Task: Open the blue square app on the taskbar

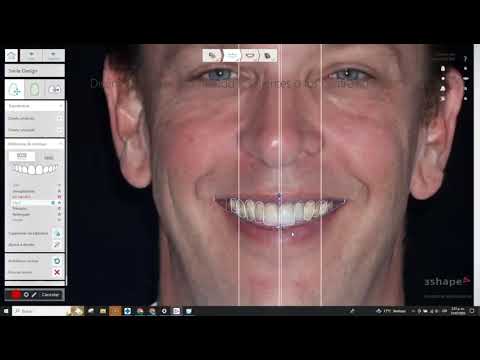Action: click(x=128, y=311)
